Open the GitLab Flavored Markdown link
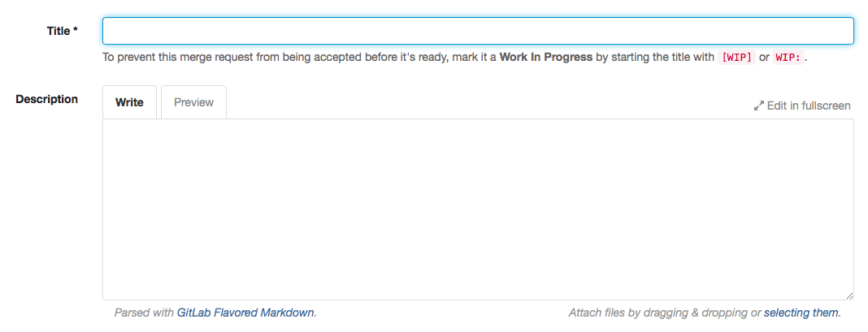 tap(245, 313)
